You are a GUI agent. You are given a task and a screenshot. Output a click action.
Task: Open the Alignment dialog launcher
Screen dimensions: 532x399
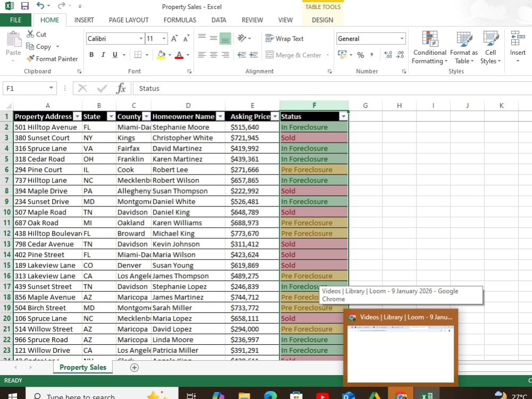(329, 71)
